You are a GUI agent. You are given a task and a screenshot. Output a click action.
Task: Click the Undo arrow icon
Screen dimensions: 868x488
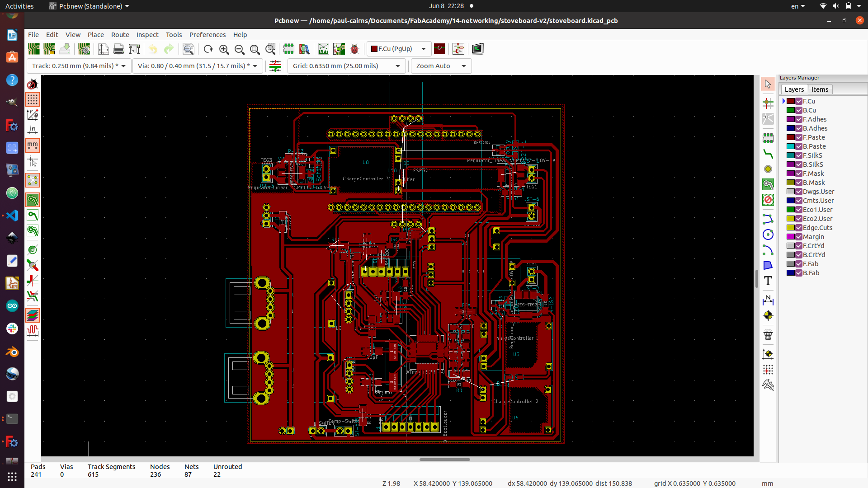[153, 49]
